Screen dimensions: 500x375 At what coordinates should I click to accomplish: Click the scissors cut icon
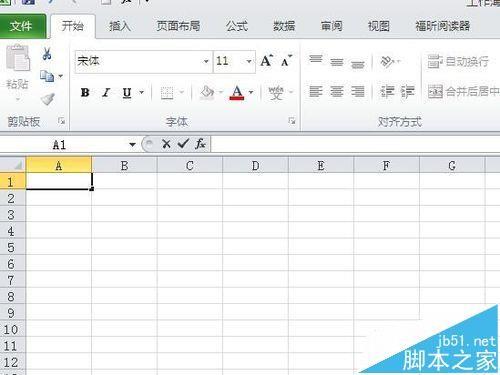[x=47, y=53]
